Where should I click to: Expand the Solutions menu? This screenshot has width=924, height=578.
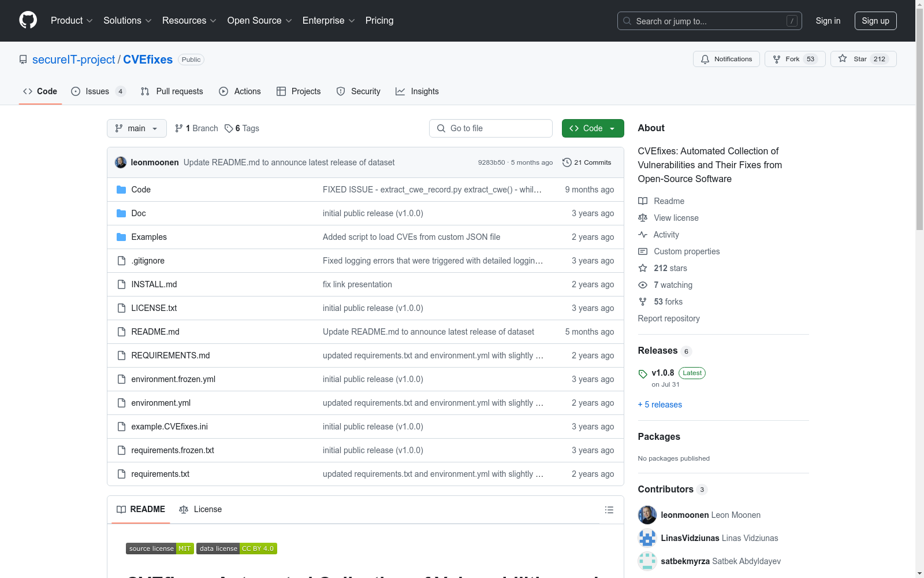click(x=127, y=21)
